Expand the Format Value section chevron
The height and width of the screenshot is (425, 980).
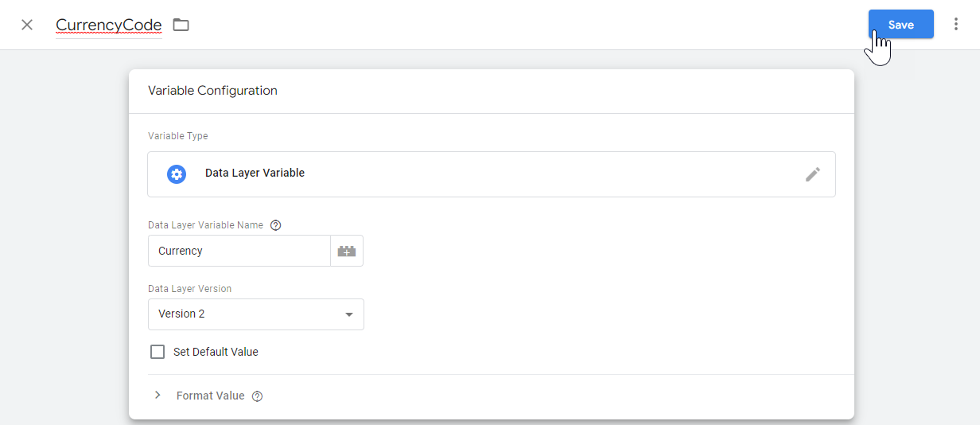(x=157, y=396)
